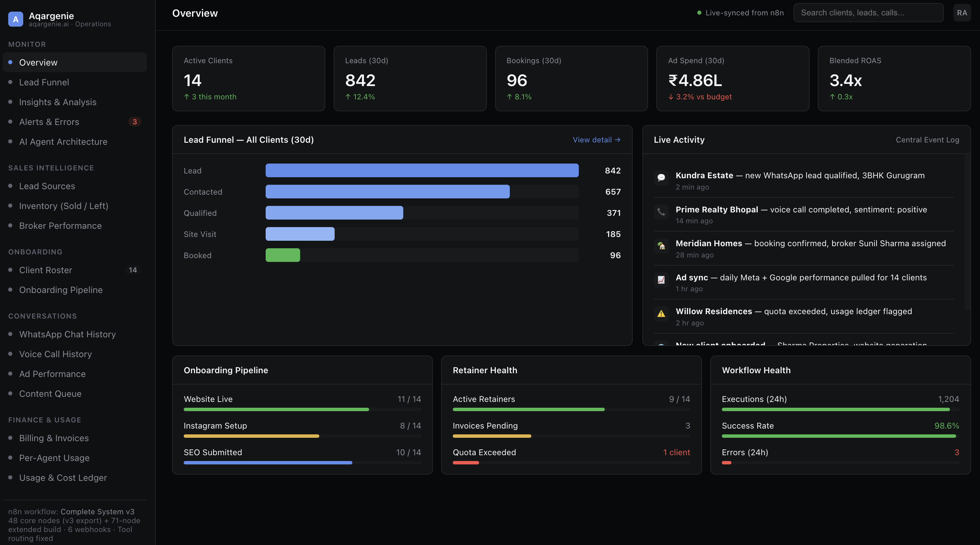Screen dimensions: 980x545
Task: Click the Quota Exceeded red bar
Action: pyautogui.click(x=466, y=463)
